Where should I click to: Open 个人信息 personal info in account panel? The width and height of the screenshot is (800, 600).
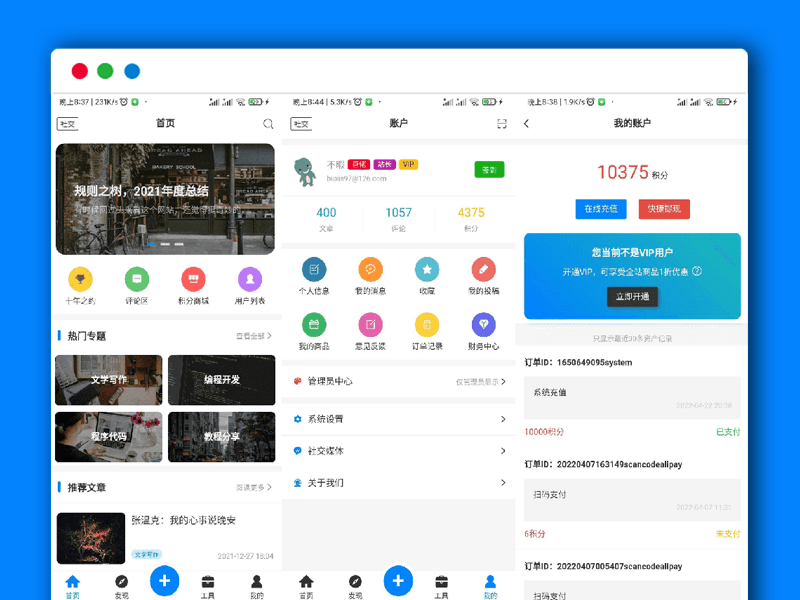315,270
